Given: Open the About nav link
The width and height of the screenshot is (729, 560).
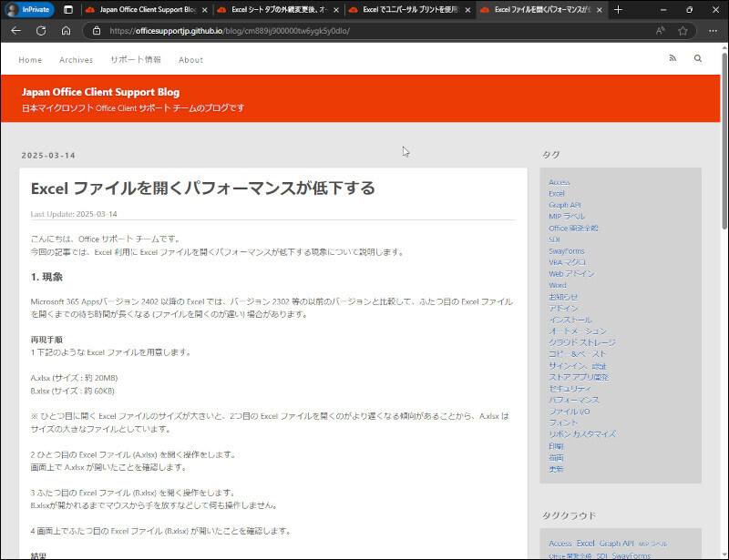Looking at the screenshot, I should tap(190, 60).
